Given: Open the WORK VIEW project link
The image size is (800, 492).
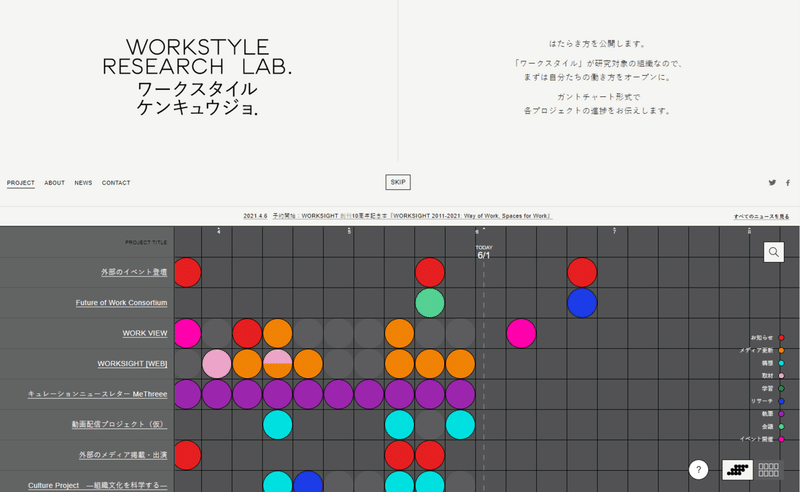Looking at the screenshot, I should coord(145,333).
